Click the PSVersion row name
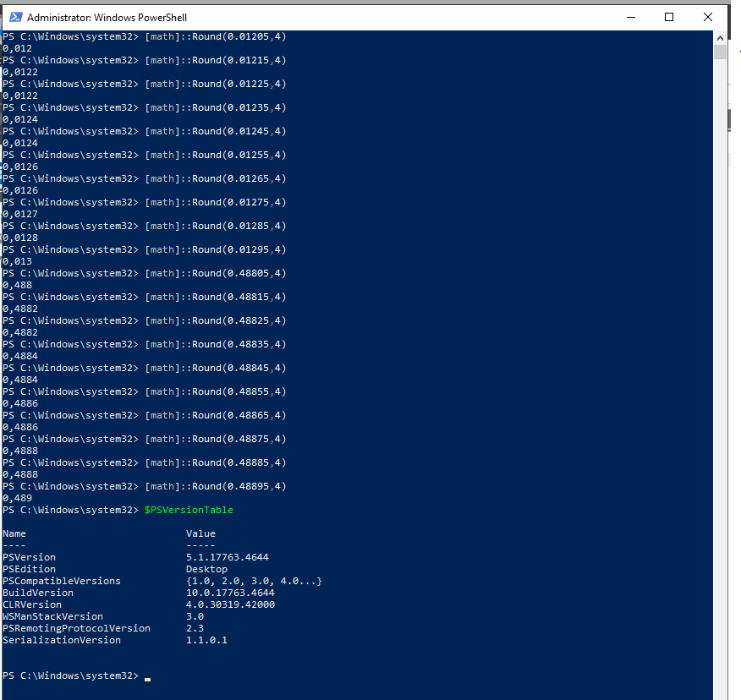The height and width of the screenshot is (700, 741). pos(30,557)
